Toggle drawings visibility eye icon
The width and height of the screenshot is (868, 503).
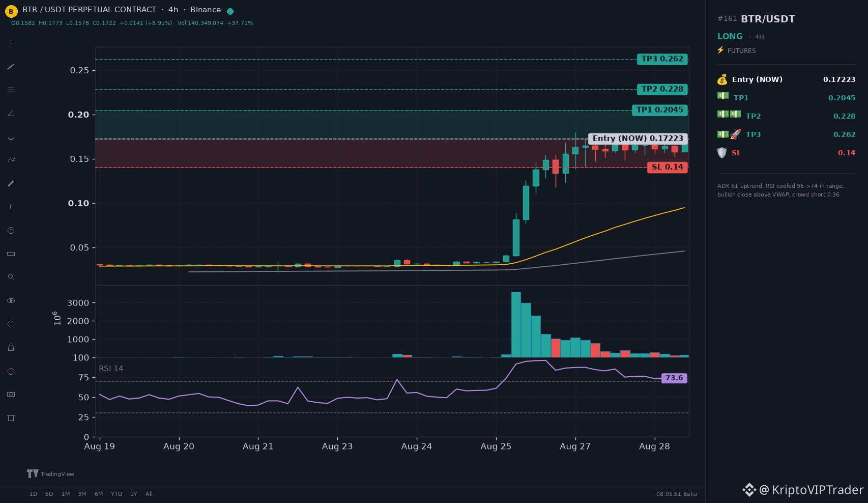pyautogui.click(x=11, y=300)
